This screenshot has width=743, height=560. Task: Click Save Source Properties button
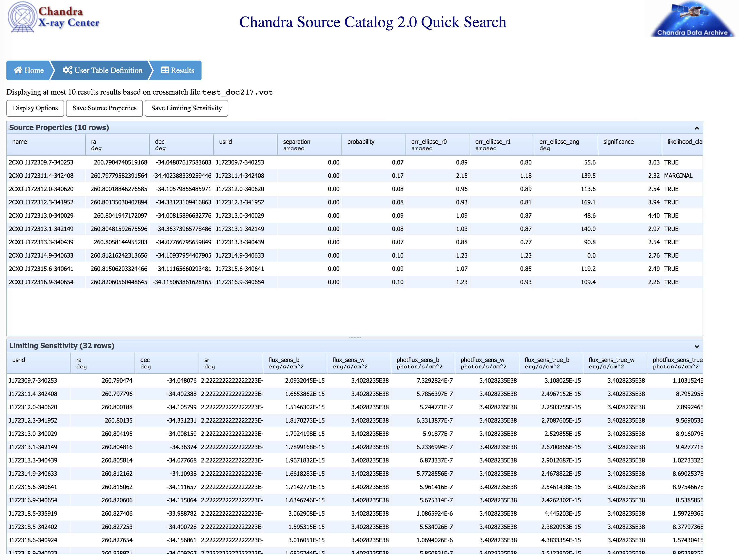click(104, 108)
